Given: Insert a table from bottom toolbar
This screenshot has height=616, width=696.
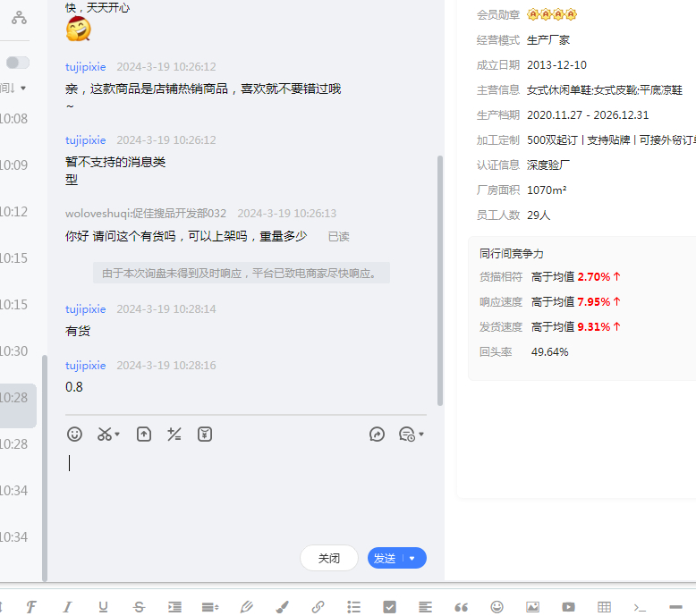Looking at the screenshot, I should [604, 607].
